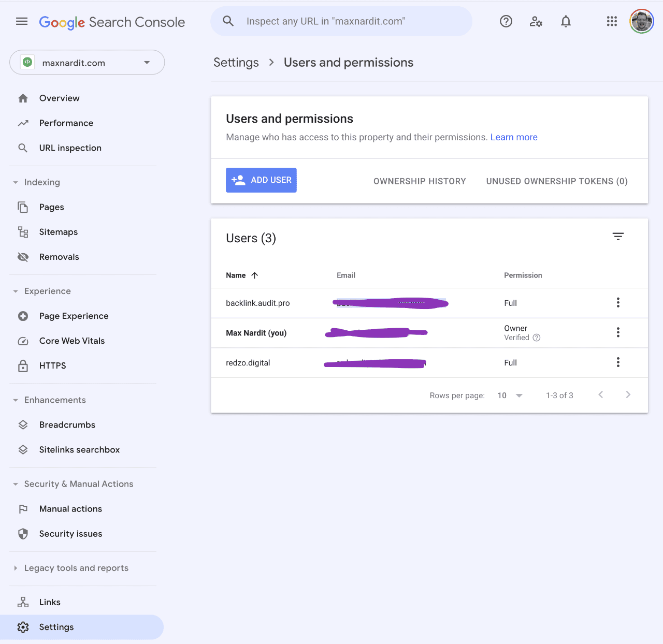Click the search magnifier icon in URL bar
This screenshot has height=644, width=663.
click(x=228, y=21)
